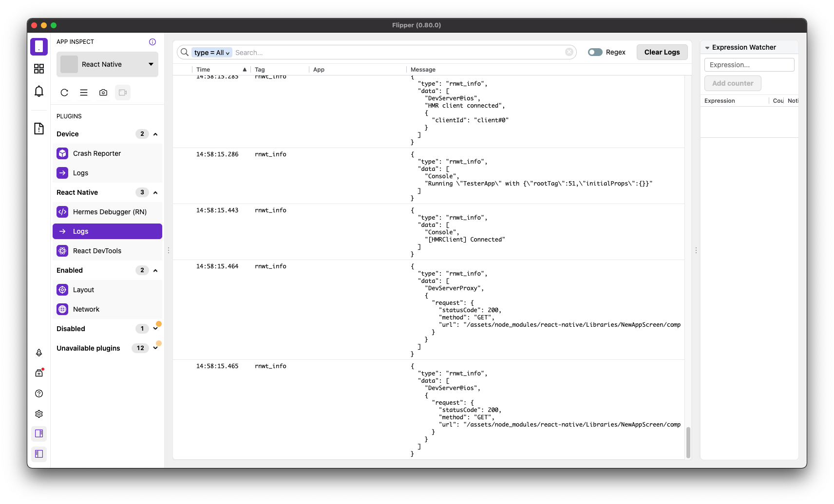
Task: Focus the Expression input field
Action: pos(749,65)
